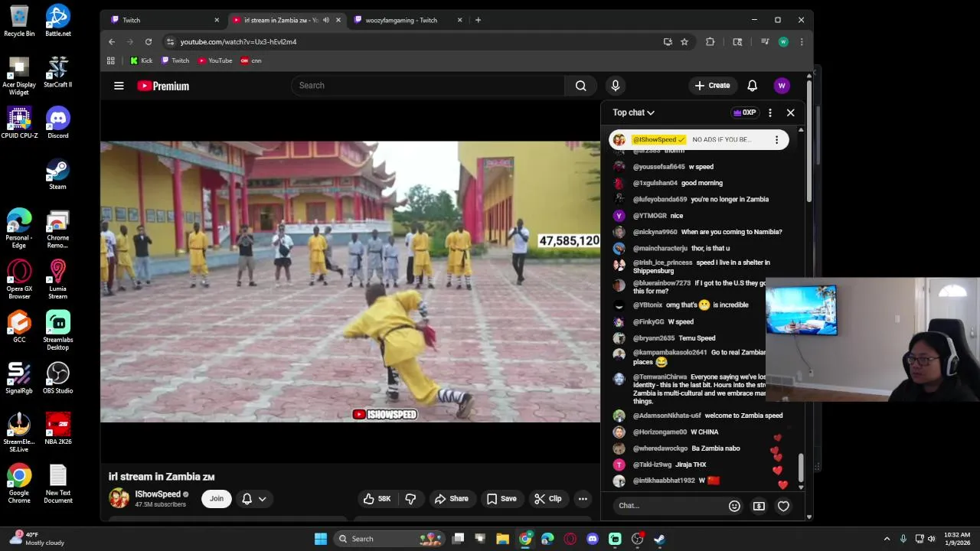The height and width of the screenshot is (551, 980).
Task: Join the IShowSpeed channel membership
Action: tap(217, 499)
